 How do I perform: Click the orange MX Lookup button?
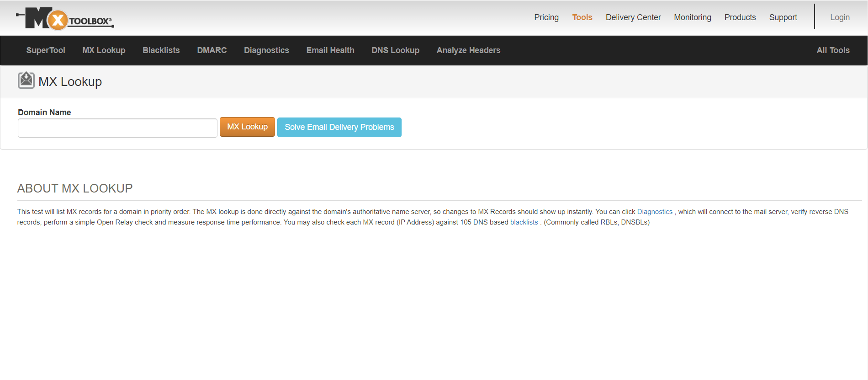[247, 127]
